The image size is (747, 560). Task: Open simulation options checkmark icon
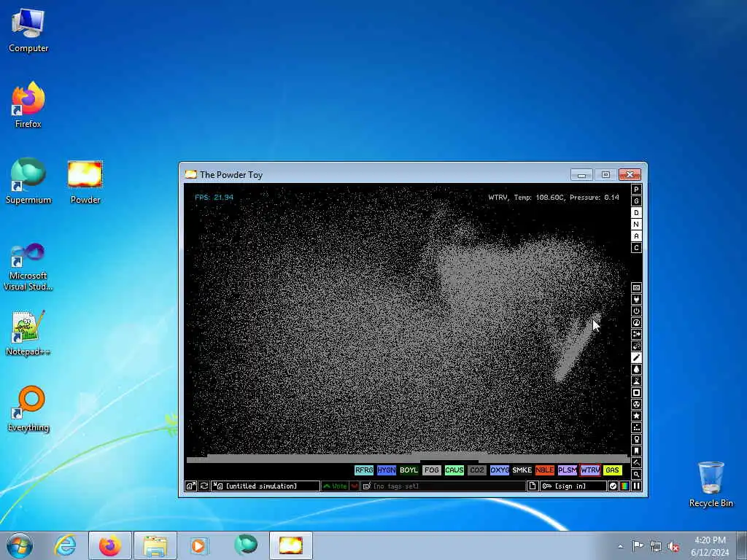(613, 486)
